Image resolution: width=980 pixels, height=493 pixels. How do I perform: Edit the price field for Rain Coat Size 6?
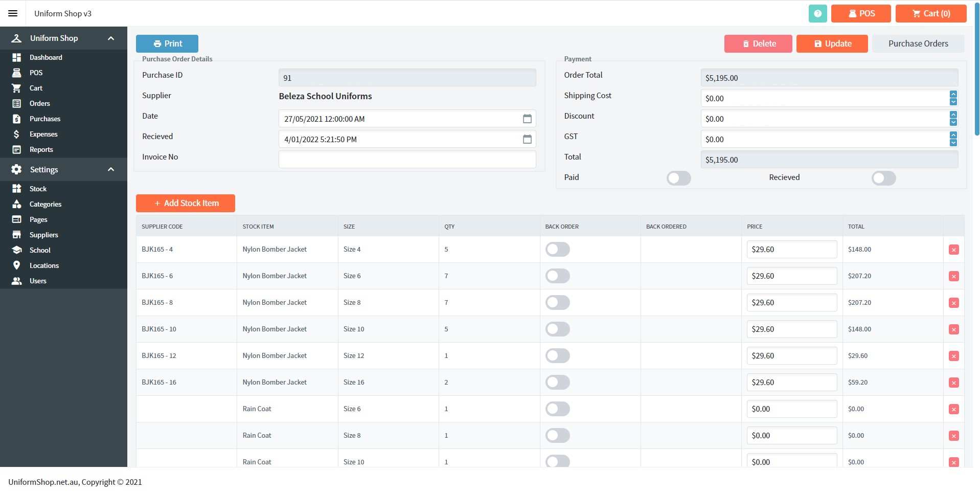coord(791,409)
